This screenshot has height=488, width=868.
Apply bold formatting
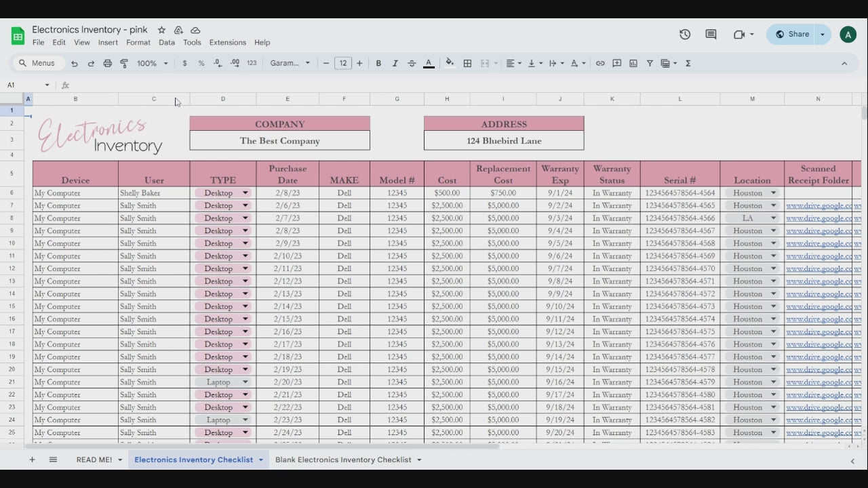378,63
